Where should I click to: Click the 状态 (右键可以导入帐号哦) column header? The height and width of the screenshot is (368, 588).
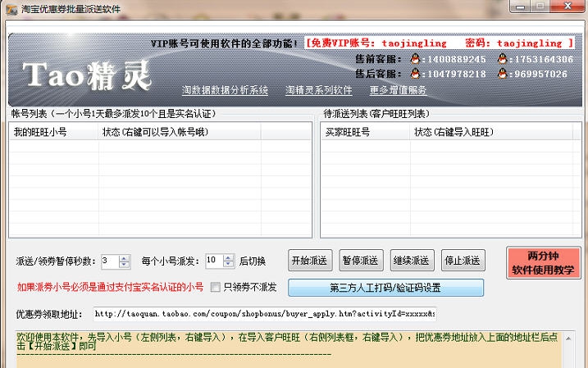point(180,132)
